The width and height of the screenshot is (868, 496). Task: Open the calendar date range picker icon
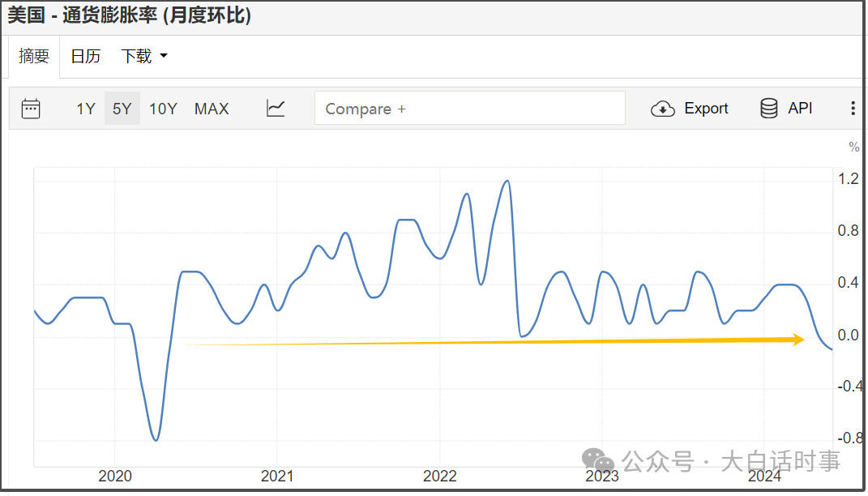point(31,109)
